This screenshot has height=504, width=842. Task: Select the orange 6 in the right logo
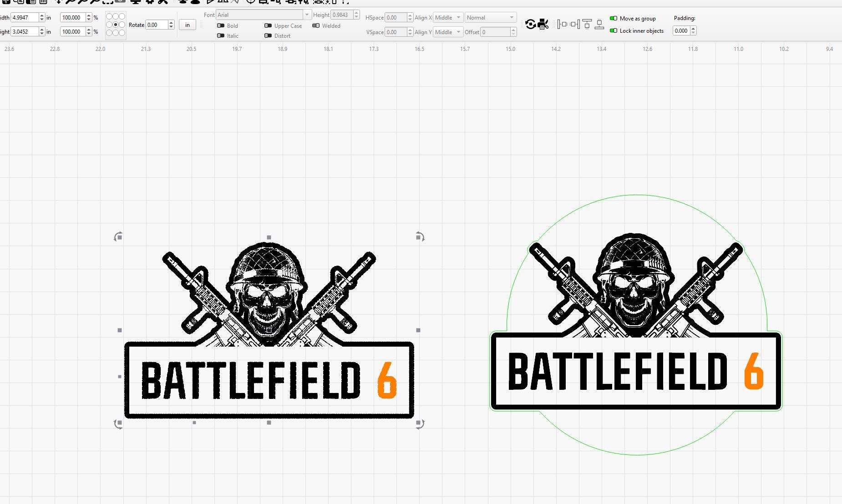pos(754,371)
